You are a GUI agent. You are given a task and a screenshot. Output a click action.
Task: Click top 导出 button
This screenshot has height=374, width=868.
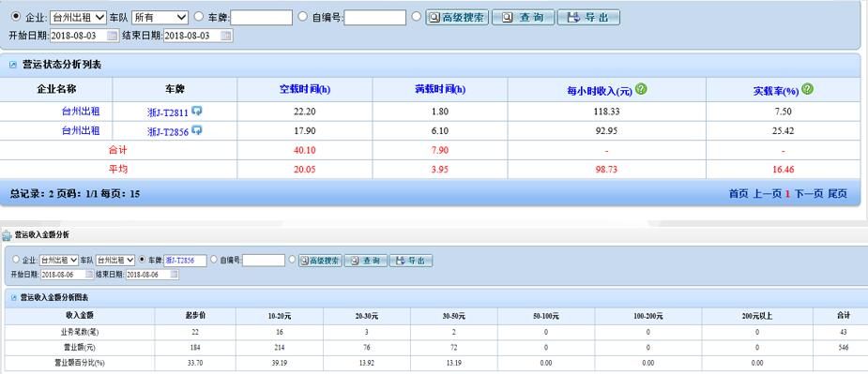click(588, 17)
